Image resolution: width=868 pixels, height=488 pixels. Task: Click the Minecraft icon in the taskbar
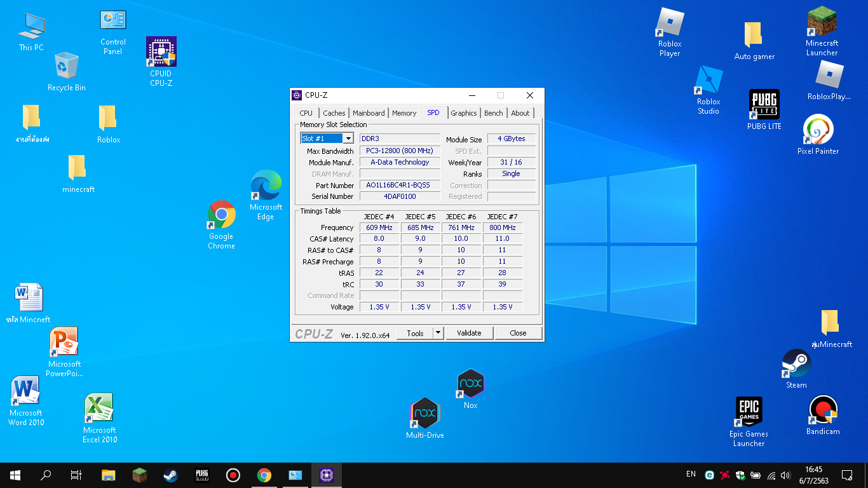[x=140, y=475]
